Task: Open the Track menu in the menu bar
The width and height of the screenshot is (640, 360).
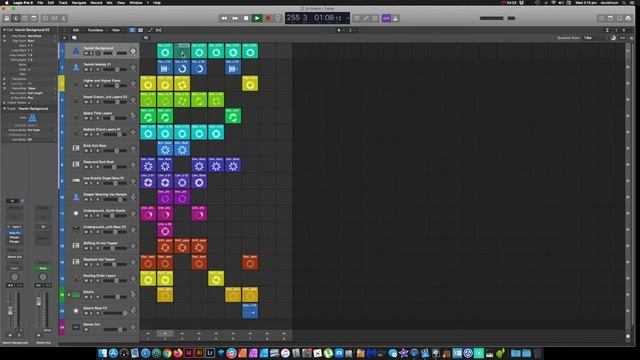Action: click(x=63, y=2)
